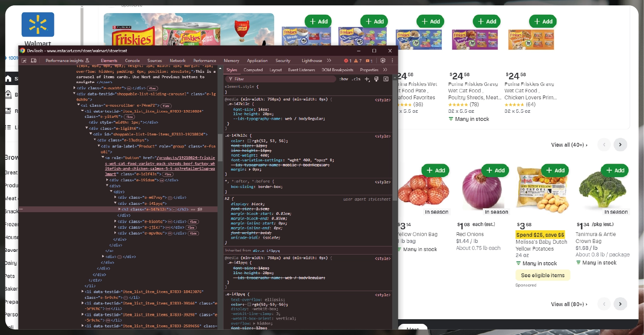The image size is (644, 335).
Task: Open View all (80+) link
Action: [x=569, y=304]
